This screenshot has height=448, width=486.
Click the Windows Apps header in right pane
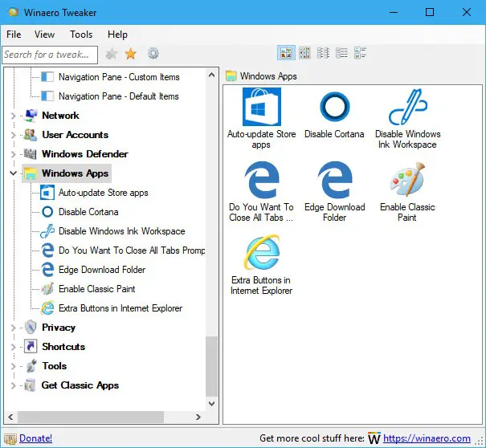click(x=268, y=76)
